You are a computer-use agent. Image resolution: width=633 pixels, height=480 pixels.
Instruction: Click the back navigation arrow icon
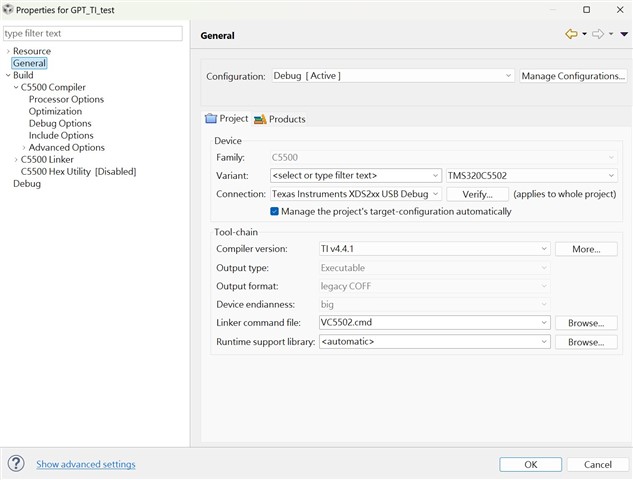[x=571, y=34]
